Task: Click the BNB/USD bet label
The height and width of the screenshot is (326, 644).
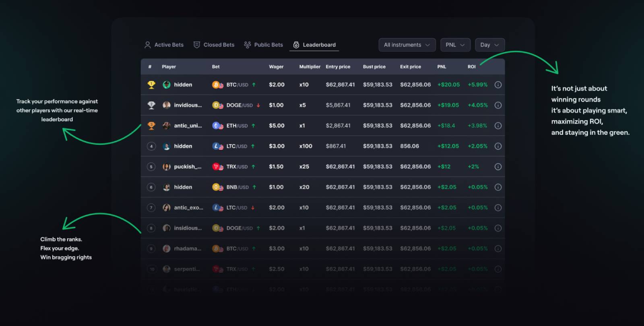Action: pos(237,187)
